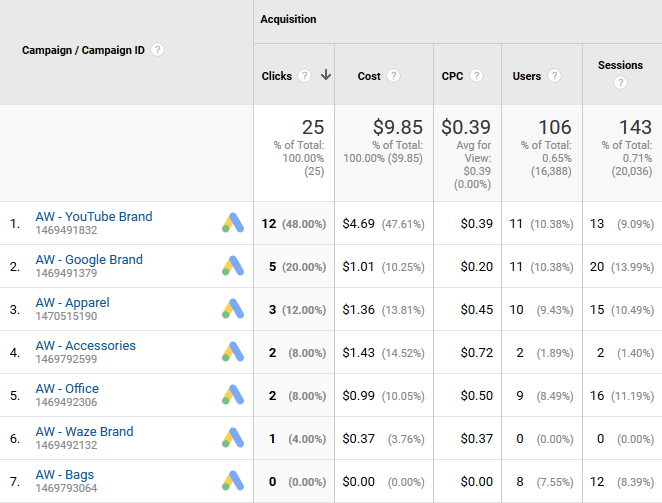Select campaign ID 1469492306

pyautogui.click(x=66, y=402)
